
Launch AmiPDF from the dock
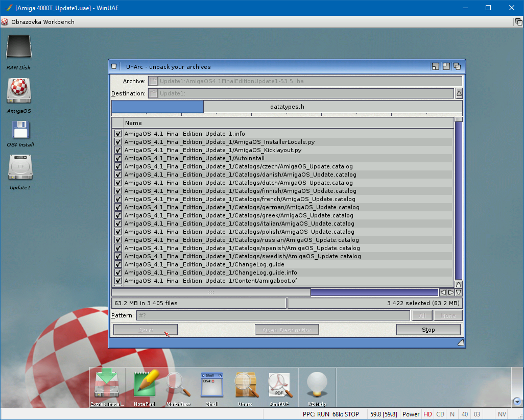tap(279, 385)
